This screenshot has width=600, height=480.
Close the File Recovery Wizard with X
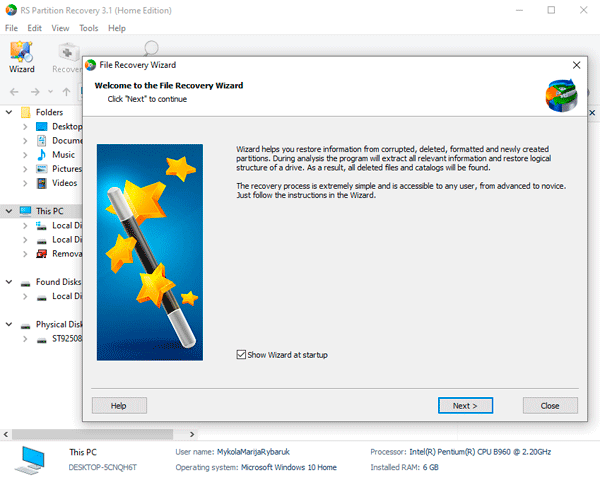(577, 65)
